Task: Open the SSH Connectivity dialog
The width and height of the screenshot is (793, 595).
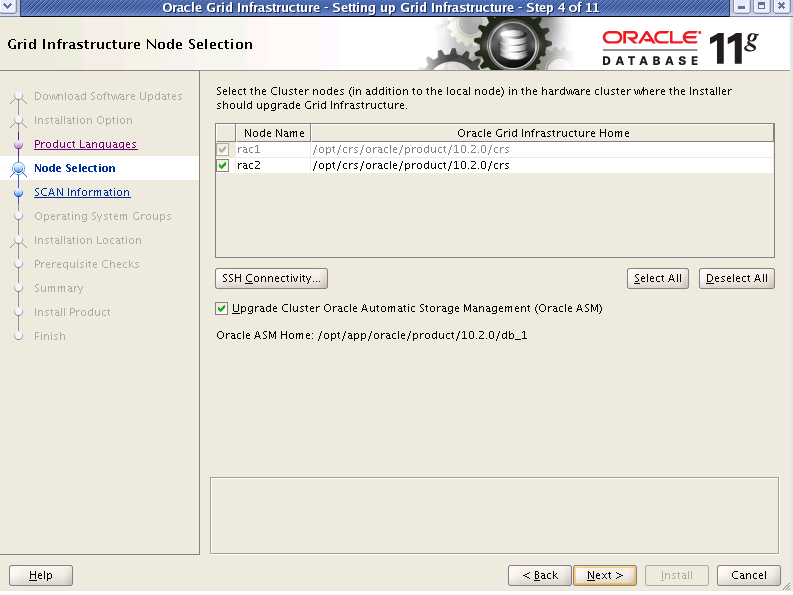Action: pyautogui.click(x=272, y=278)
